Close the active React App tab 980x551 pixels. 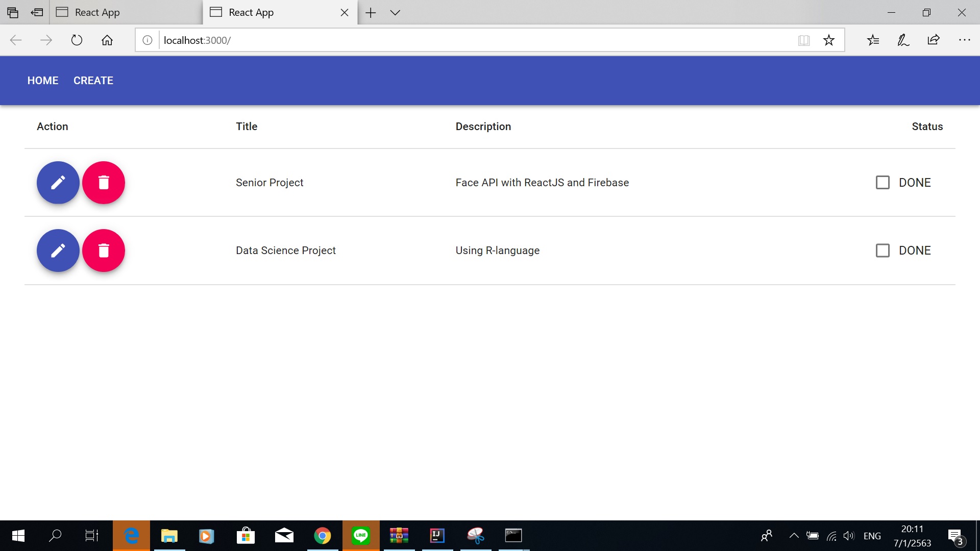point(345,12)
